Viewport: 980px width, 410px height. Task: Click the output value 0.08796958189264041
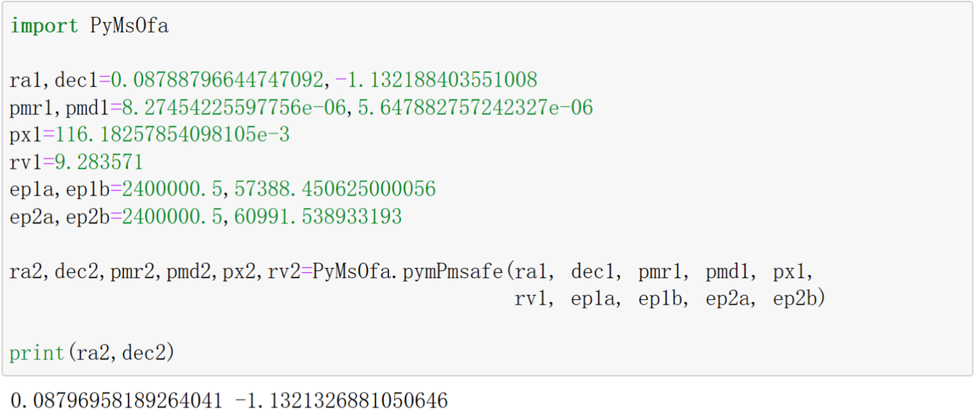[x=116, y=401]
